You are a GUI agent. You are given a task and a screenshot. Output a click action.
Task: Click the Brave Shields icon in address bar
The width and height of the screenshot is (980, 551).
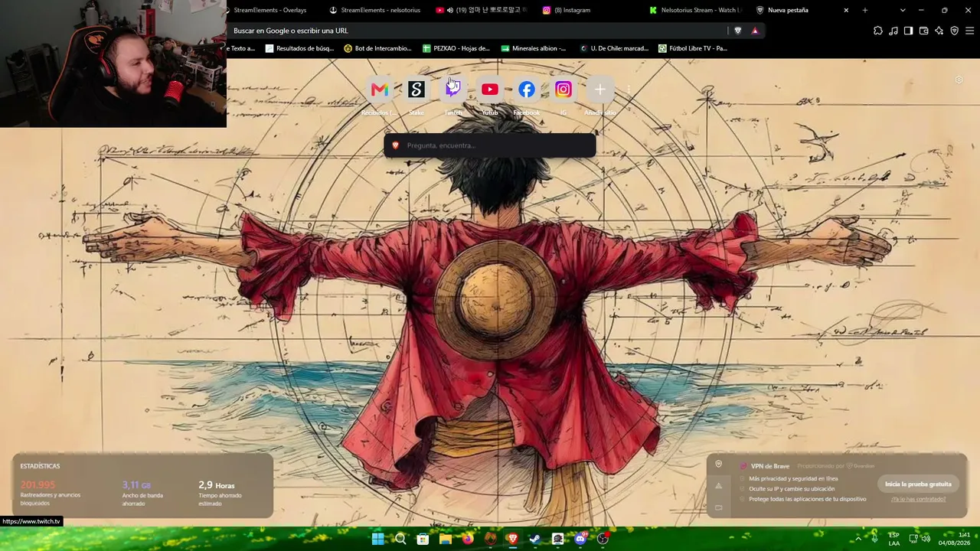738,31
